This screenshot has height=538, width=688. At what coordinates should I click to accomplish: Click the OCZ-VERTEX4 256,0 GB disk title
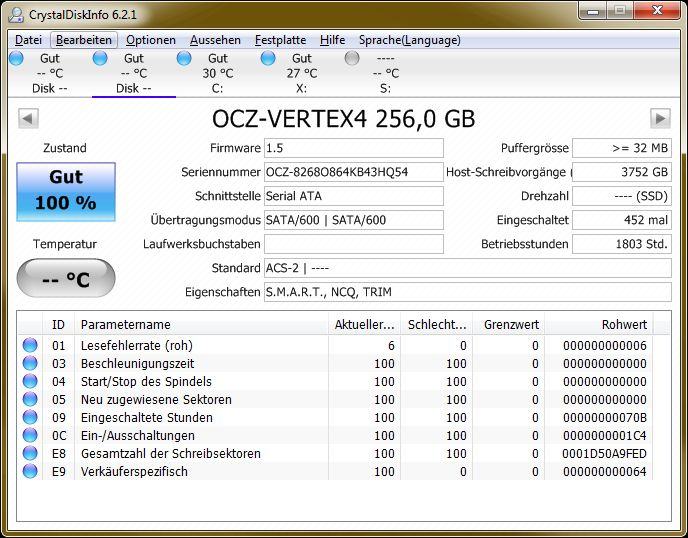(344, 119)
